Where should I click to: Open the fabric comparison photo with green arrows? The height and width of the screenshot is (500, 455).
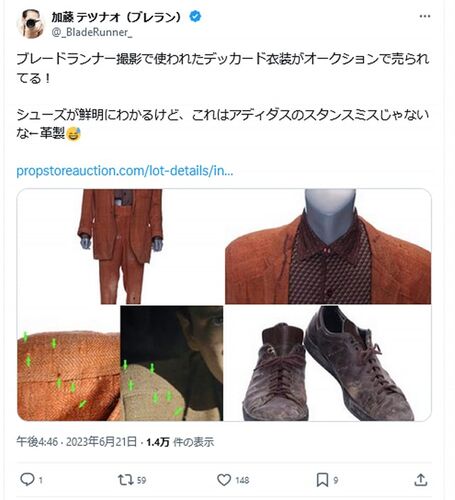click(x=120, y=363)
